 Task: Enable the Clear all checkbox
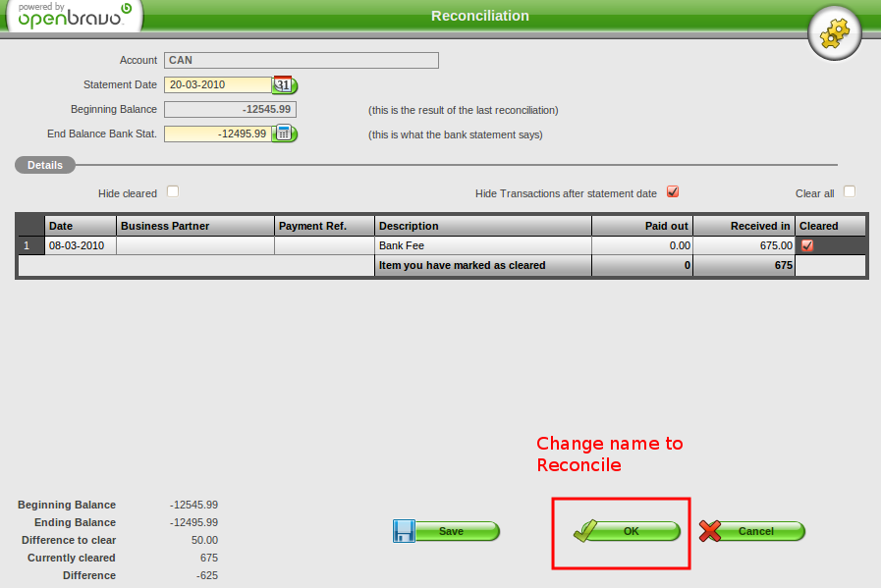point(850,192)
